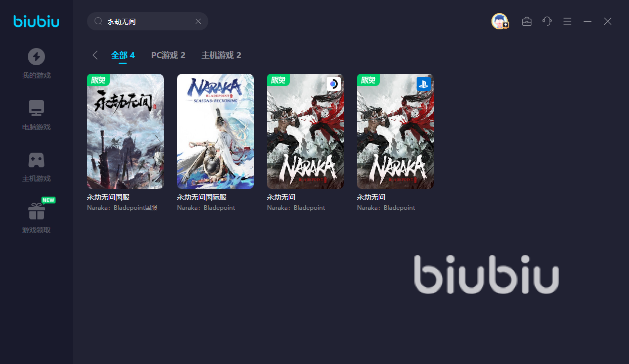The image size is (629, 364).
Task: Clear the search field with X icon
Action: point(198,21)
